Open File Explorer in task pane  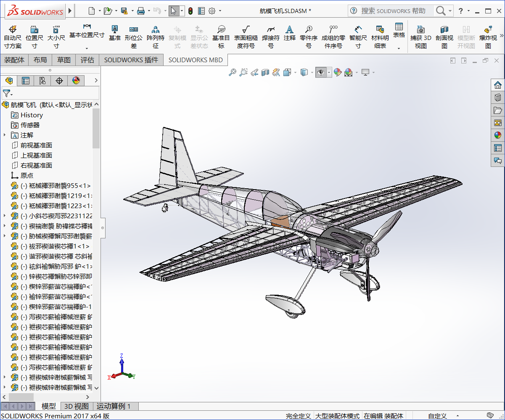[498, 110]
